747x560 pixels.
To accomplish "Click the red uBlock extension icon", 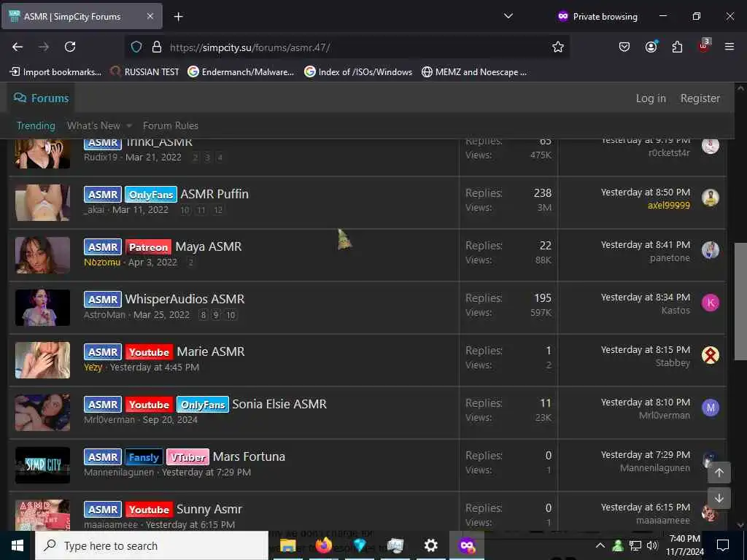I will point(704,46).
